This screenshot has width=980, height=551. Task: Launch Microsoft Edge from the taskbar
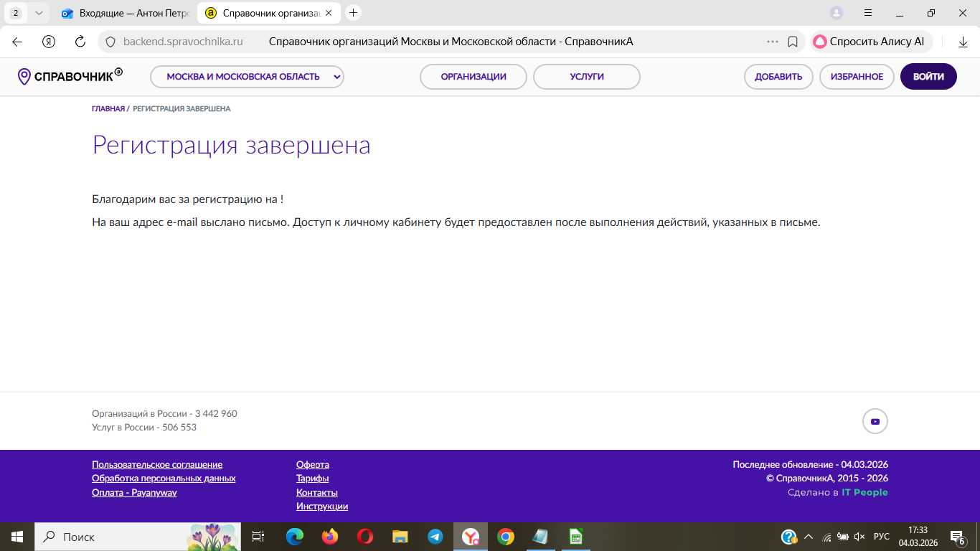pos(295,537)
